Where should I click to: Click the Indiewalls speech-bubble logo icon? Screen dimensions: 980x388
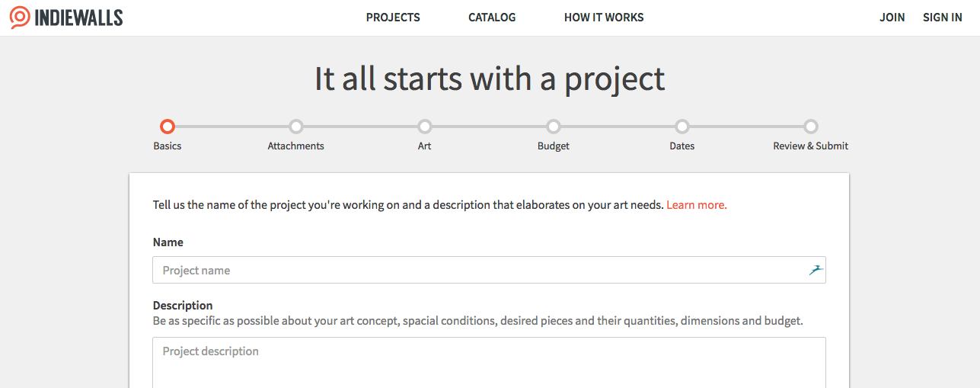(x=21, y=17)
